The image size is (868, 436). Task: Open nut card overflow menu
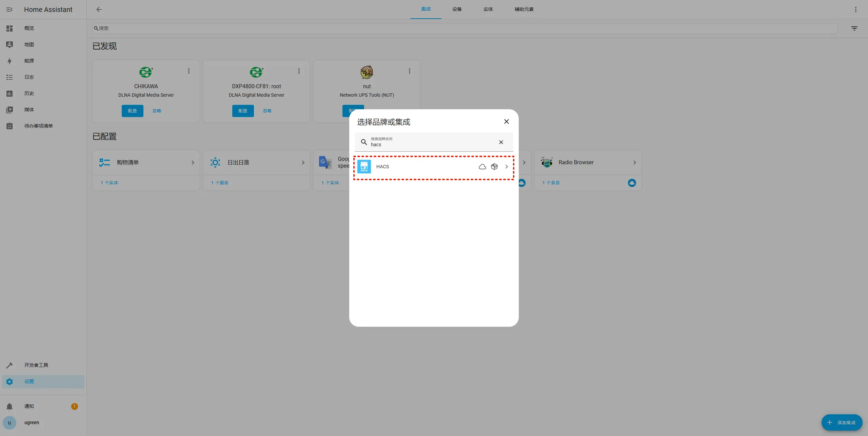tap(409, 71)
